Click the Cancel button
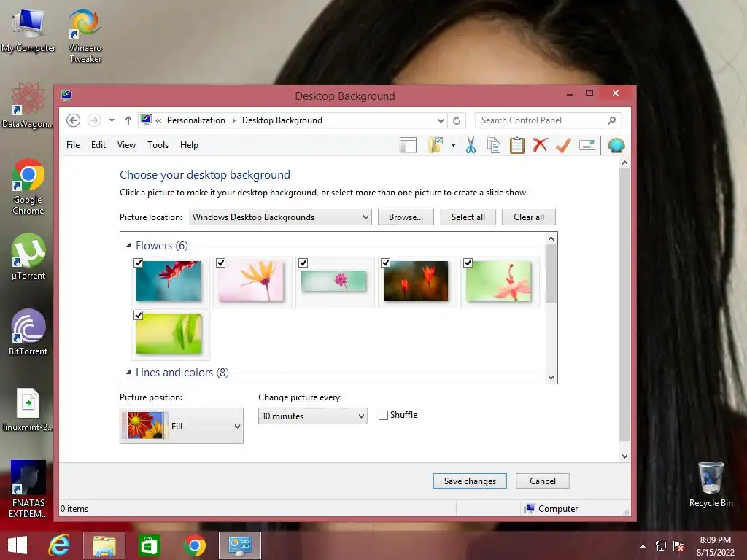This screenshot has width=747, height=560. pos(542,481)
